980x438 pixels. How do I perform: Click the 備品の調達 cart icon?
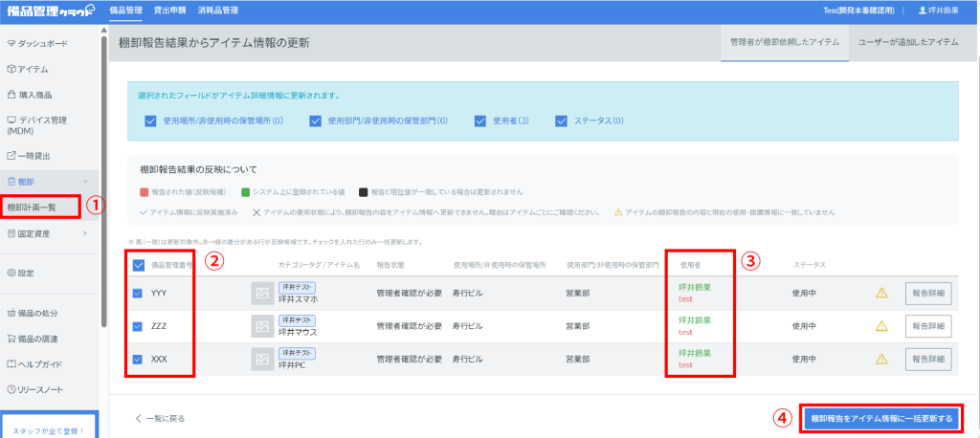[x=11, y=338]
